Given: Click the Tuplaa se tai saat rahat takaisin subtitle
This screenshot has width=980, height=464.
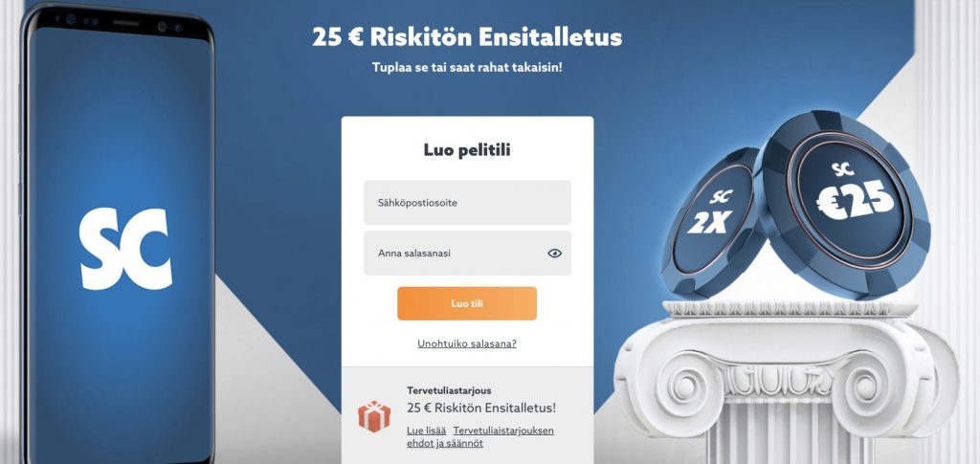Looking at the screenshot, I should (467, 67).
